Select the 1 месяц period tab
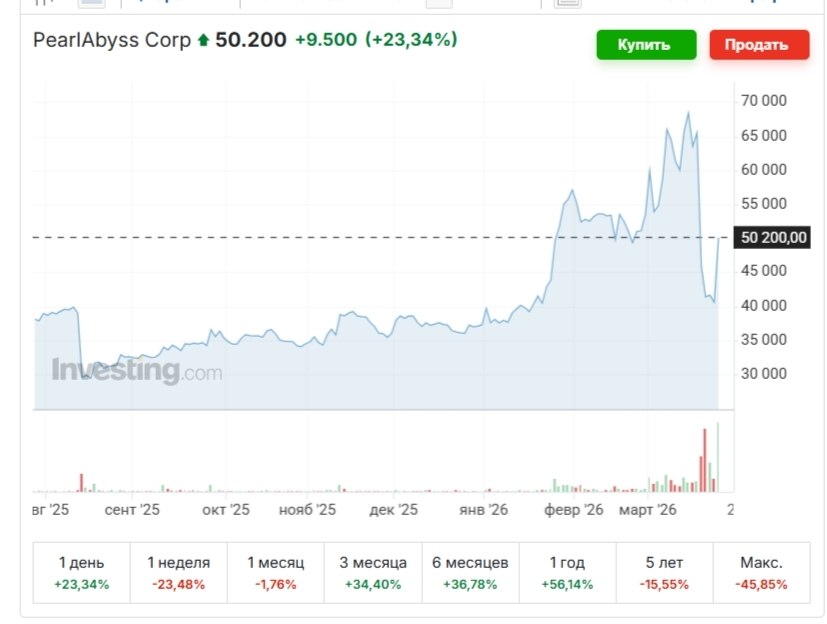Screen dimensions: 827x624 pos(275,573)
